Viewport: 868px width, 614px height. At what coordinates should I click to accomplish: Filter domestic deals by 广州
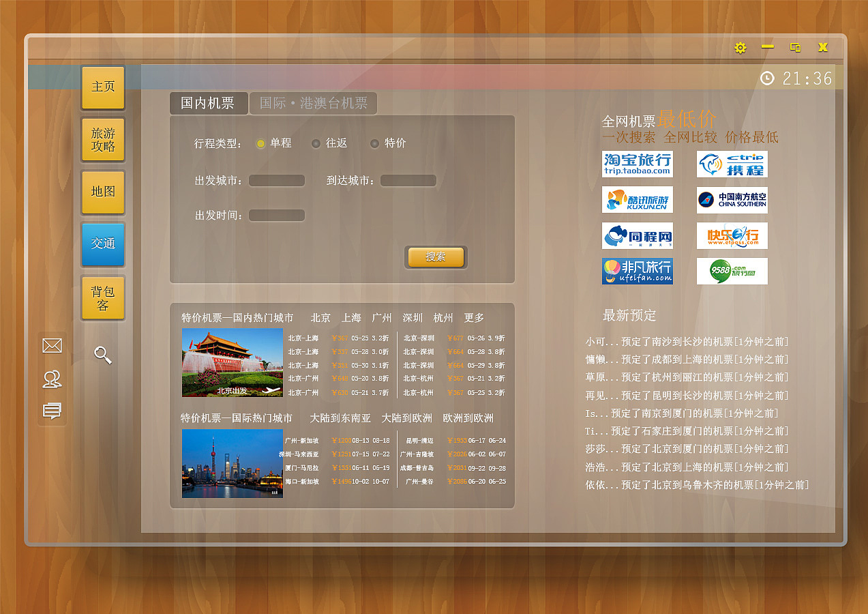[382, 318]
